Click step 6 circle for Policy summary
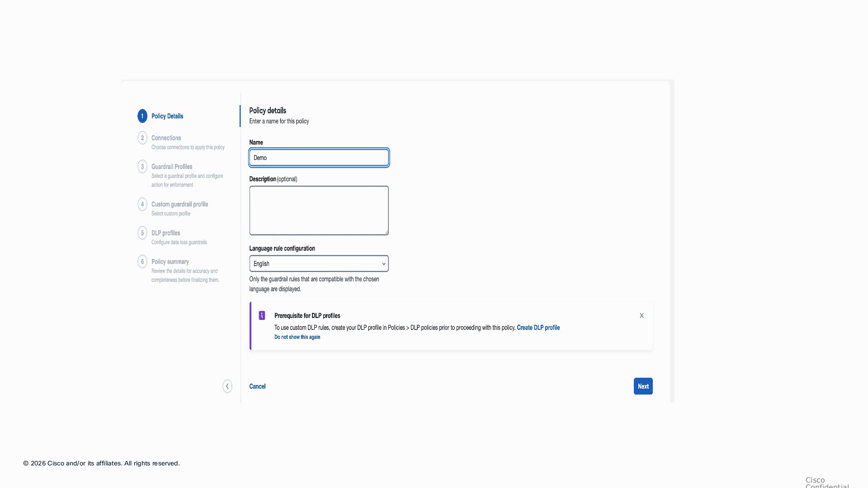868x488 pixels. [142, 262]
